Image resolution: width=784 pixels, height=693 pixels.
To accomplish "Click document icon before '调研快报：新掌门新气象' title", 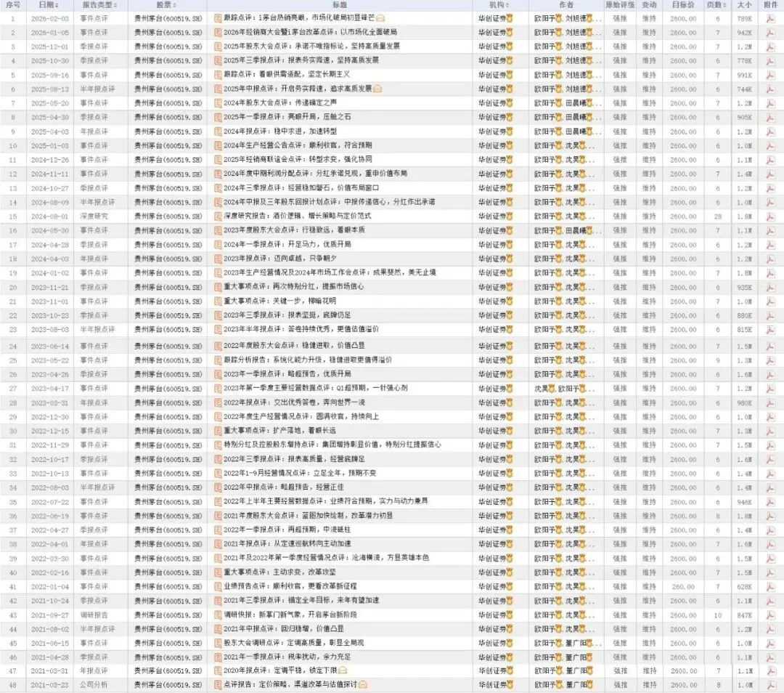I will pos(218,615).
